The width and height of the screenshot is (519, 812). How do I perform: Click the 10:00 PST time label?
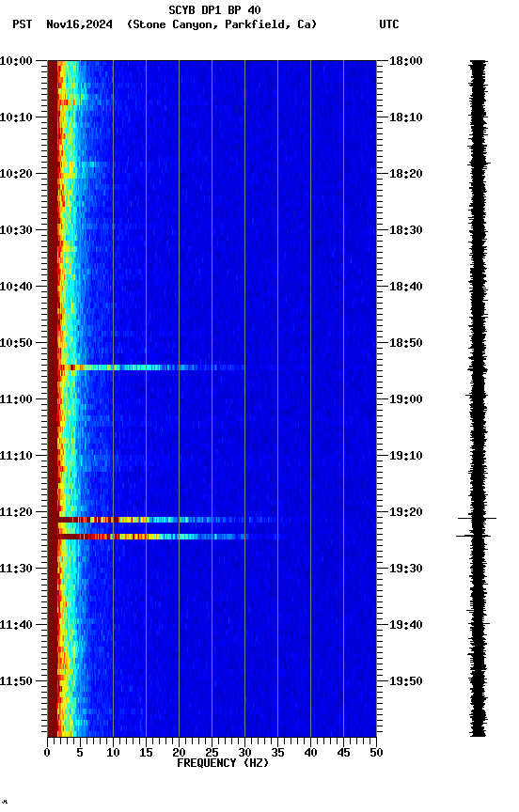[x=16, y=61]
